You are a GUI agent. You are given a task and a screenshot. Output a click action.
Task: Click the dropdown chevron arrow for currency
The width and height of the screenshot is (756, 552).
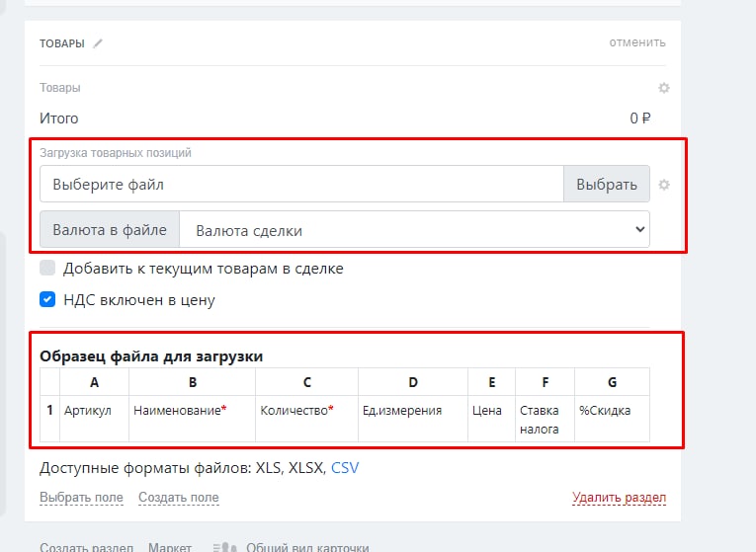tap(639, 229)
